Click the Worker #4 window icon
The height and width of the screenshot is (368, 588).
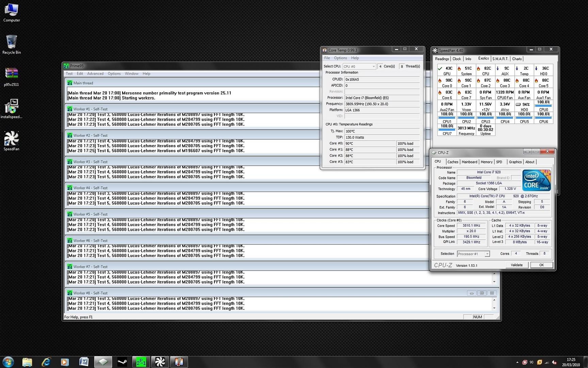[70, 188]
